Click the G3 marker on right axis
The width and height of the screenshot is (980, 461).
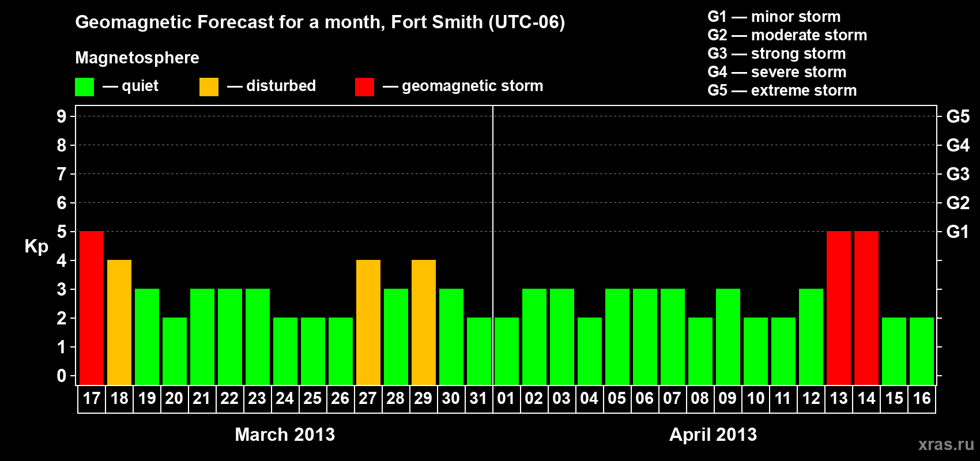(x=958, y=174)
